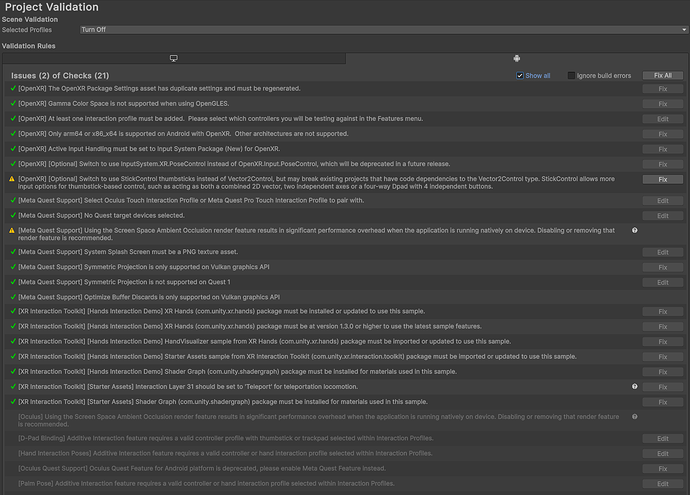Switch to the Android platform tab

(516, 59)
